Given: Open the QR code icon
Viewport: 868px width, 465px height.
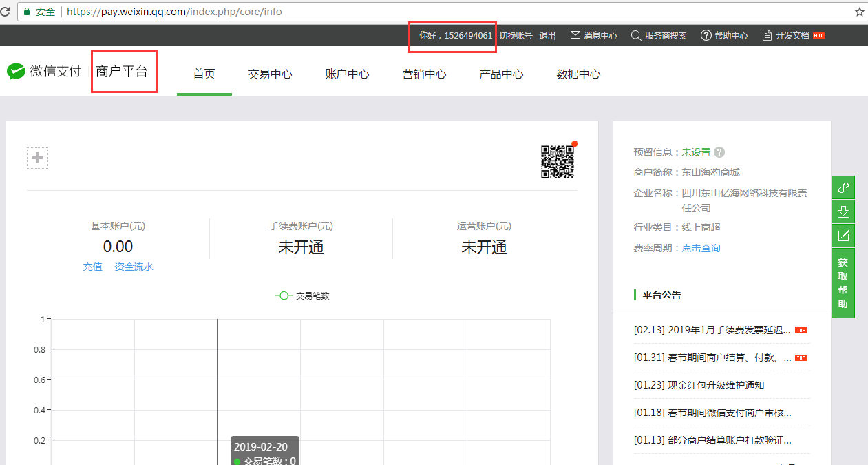Looking at the screenshot, I should pos(558,162).
